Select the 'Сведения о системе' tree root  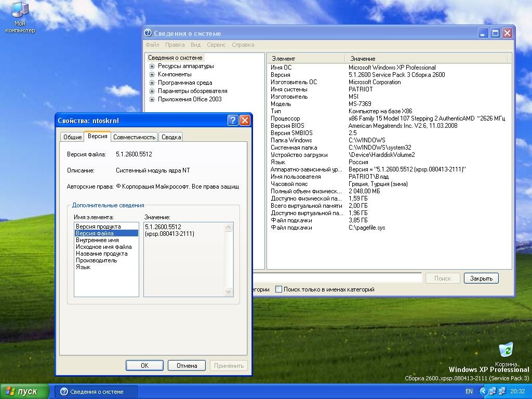[175, 58]
